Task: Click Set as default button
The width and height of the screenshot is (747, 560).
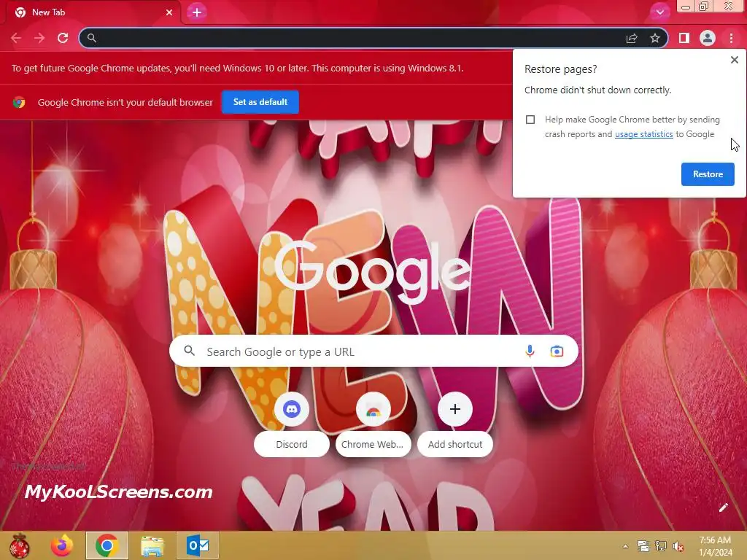Action: click(x=260, y=102)
